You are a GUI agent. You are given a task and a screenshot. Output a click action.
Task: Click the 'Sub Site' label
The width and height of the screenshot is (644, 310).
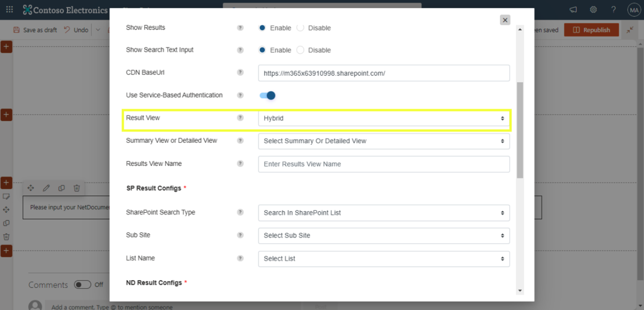coord(138,235)
